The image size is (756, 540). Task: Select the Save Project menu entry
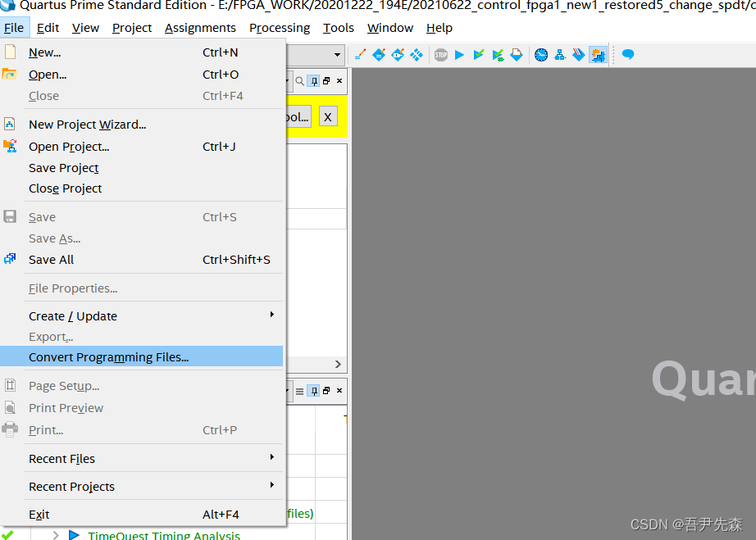pos(142,168)
